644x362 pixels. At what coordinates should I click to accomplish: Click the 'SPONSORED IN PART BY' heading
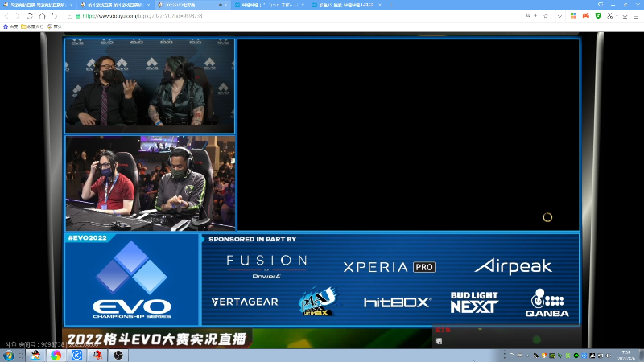[x=253, y=239]
